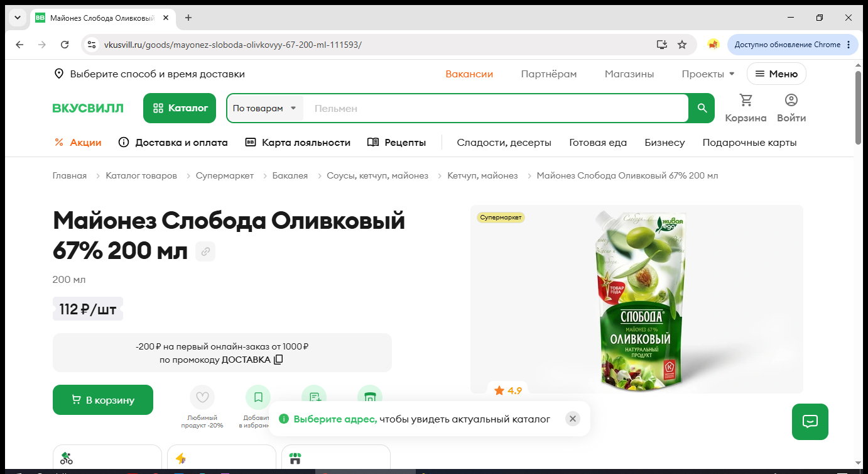Click the install app icon in the address bar

[661, 45]
